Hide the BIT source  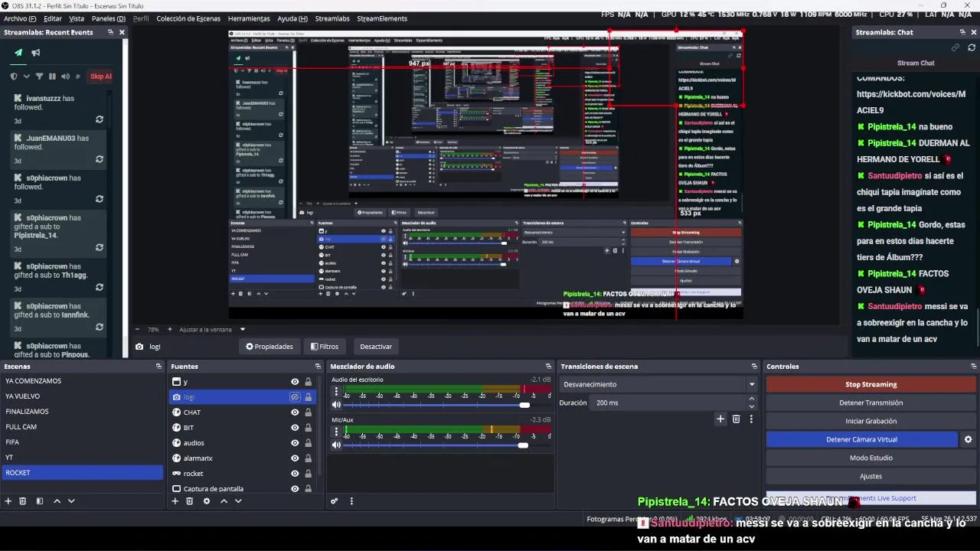click(x=295, y=428)
